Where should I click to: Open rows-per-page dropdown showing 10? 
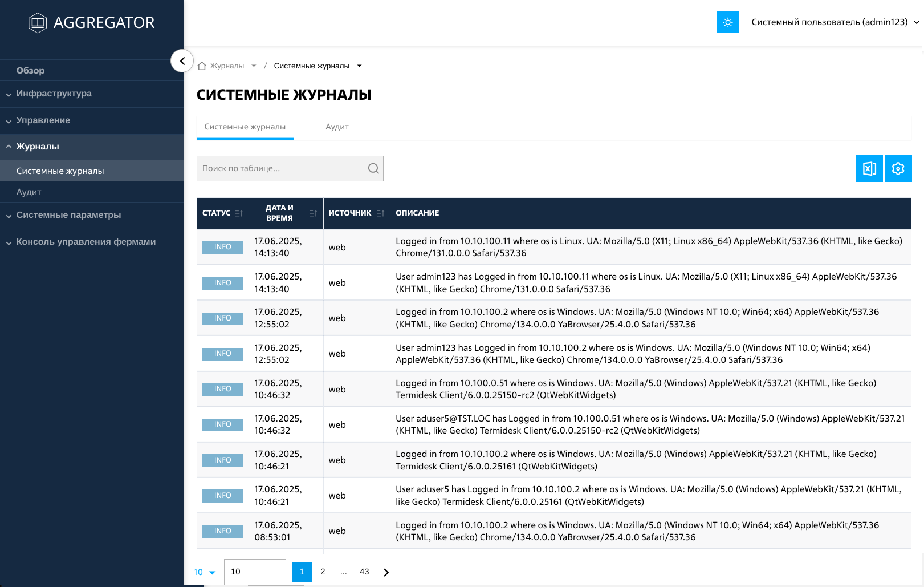coord(204,572)
